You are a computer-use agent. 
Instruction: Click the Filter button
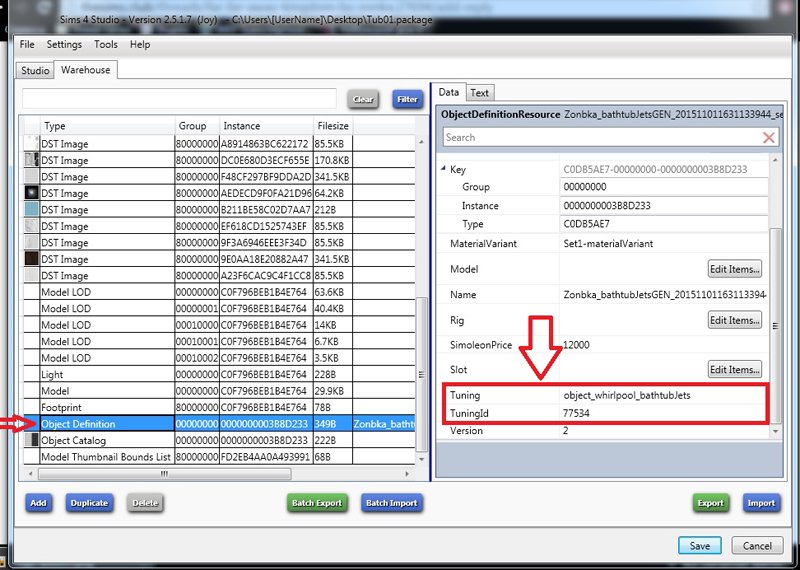(407, 99)
